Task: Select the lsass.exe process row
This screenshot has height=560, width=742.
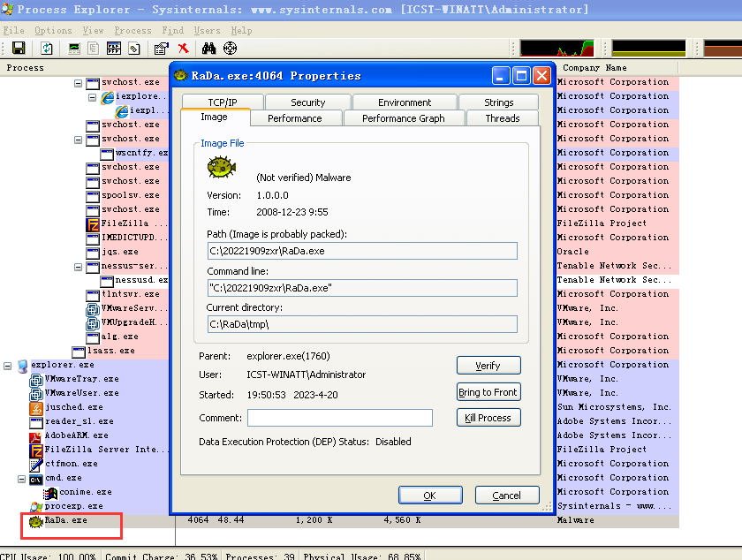Action: 111,351
